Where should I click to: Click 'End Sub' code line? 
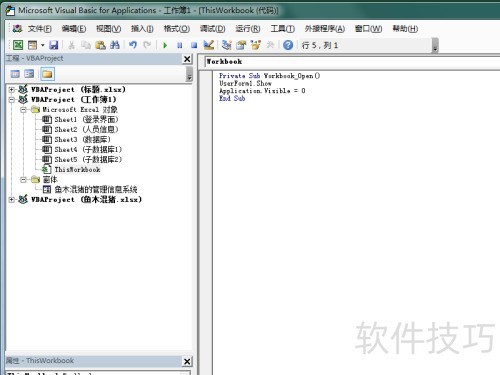[x=232, y=98]
